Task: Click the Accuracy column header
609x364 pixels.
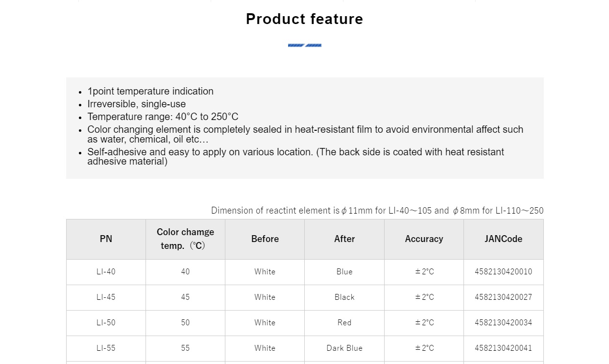Action: tap(424, 239)
